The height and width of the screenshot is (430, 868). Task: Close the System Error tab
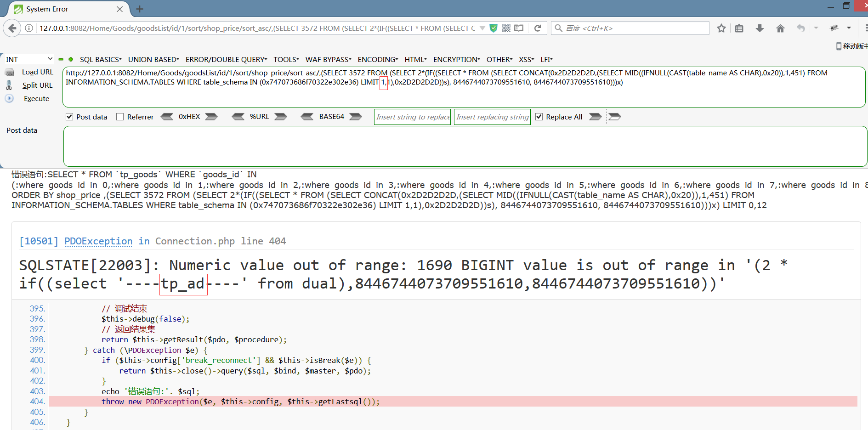coord(119,9)
